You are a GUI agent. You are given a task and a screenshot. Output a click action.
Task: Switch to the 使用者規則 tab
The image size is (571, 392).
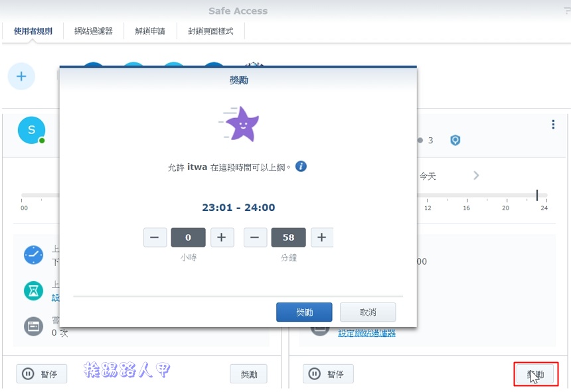tap(33, 31)
